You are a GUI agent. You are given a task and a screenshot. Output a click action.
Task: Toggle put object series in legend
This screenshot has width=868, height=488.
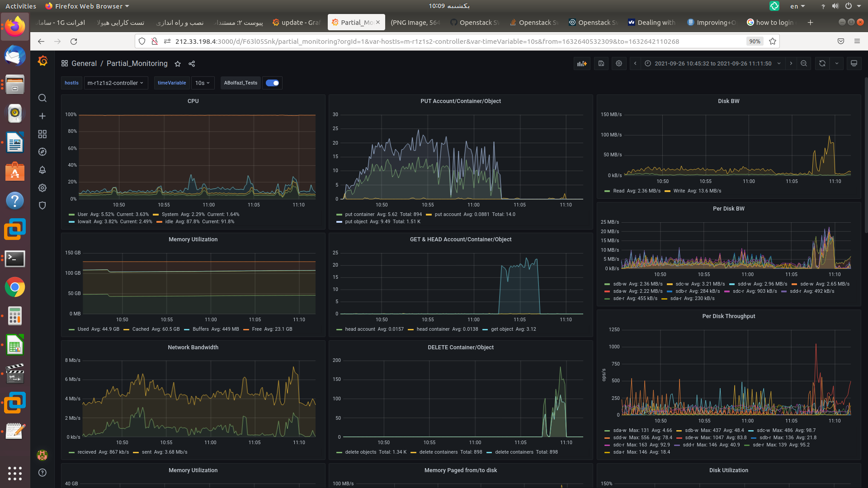[x=356, y=222]
